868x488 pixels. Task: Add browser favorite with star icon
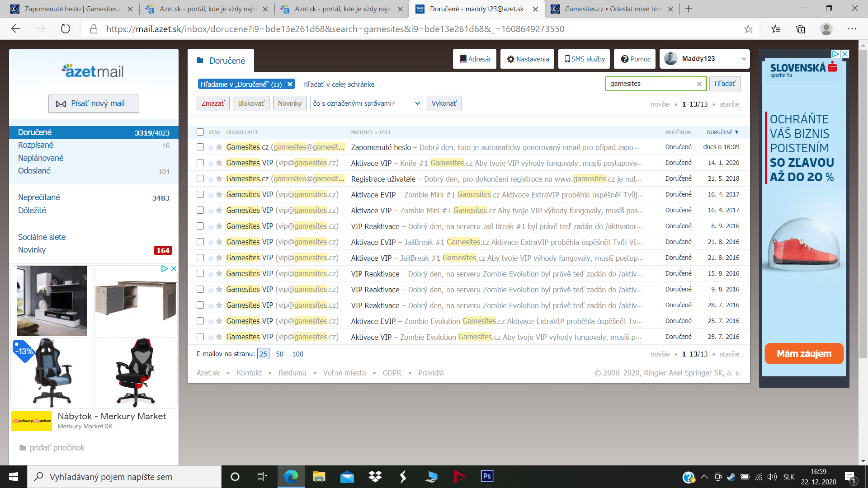pyautogui.click(x=748, y=29)
